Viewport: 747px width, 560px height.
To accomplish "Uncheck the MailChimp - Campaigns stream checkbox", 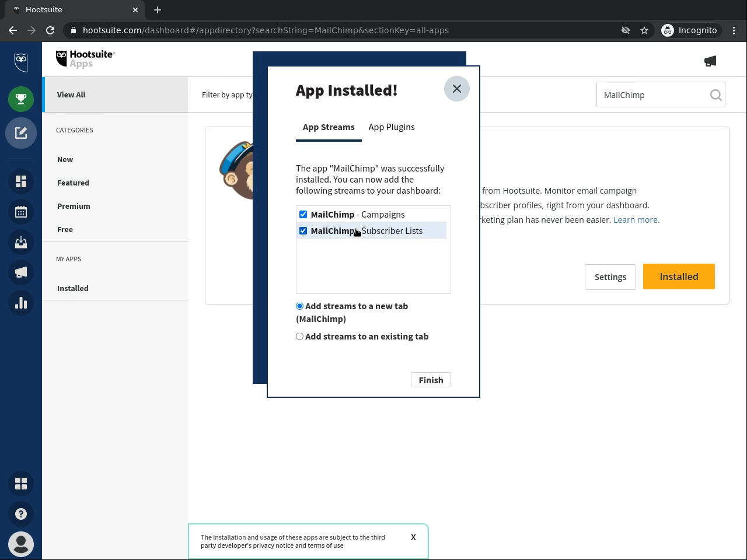I will (x=303, y=215).
